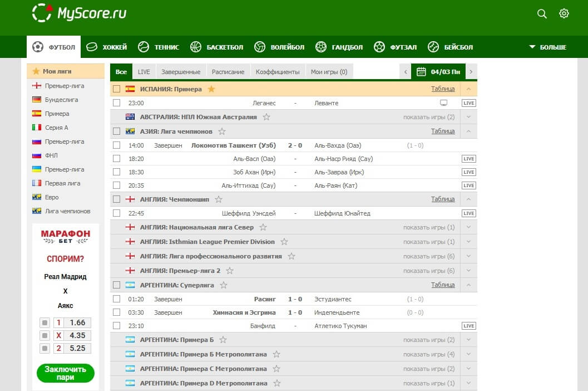Favorite АНГЛИЯ: Национальная лига Север star
588x391 pixels.
tap(263, 227)
